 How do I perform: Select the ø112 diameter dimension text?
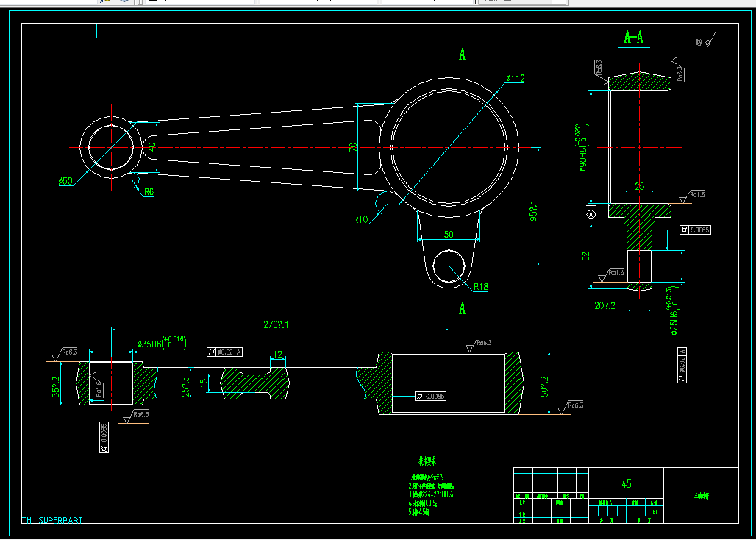516,78
